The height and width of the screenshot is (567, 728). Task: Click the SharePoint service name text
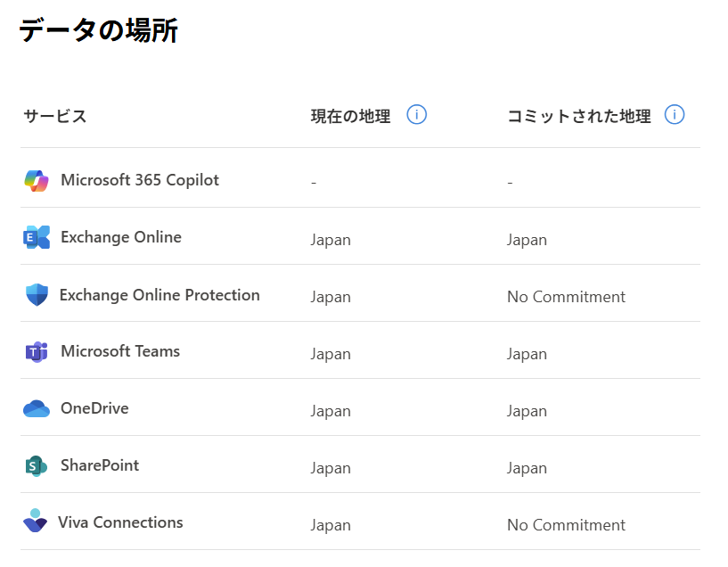[100, 465]
